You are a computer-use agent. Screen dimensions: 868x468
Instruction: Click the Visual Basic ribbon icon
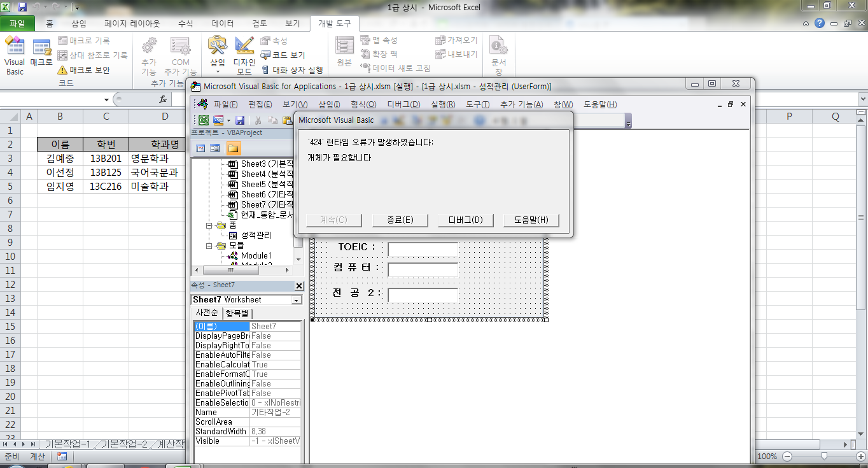pos(14,56)
